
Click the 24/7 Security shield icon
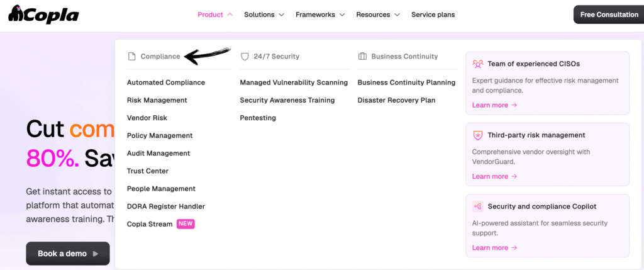(245, 57)
